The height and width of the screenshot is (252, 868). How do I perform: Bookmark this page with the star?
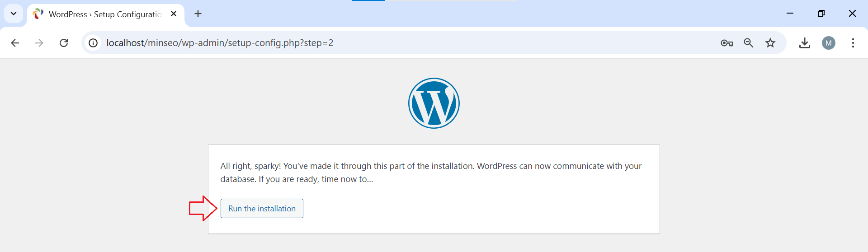point(770,43)
